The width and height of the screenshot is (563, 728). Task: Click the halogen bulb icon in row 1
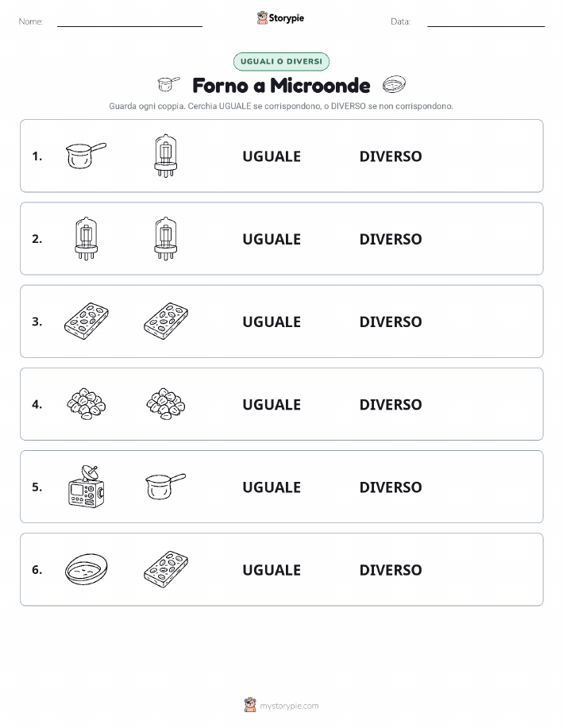click(x=166, y=156)
